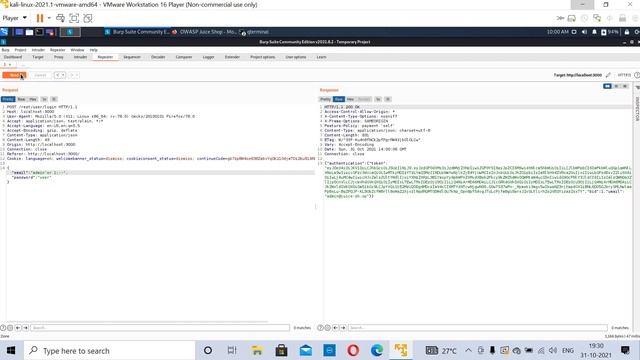Viewport: 640px width, 360px height.
Task: Go back to previous request in history
Action: coord(58,75)
